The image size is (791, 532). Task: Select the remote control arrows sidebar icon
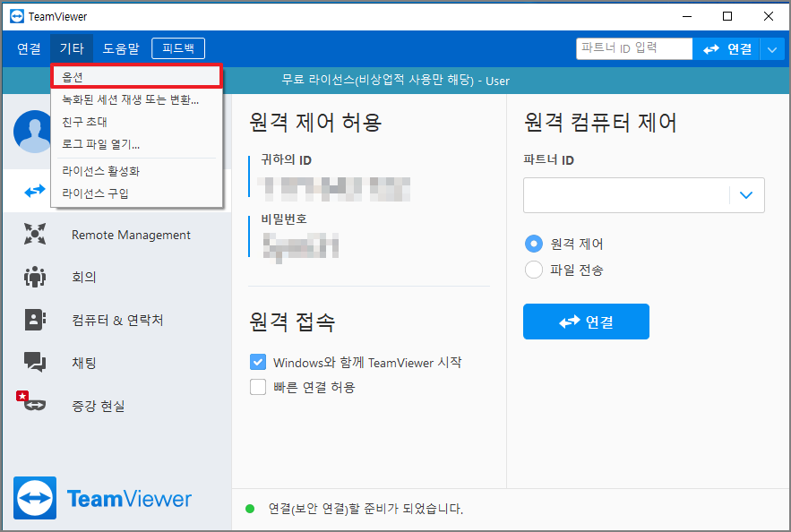35,191
